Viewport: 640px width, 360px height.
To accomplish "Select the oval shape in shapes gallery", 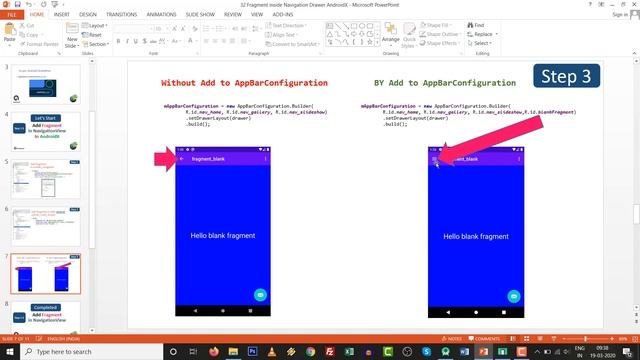I will 362,26.
